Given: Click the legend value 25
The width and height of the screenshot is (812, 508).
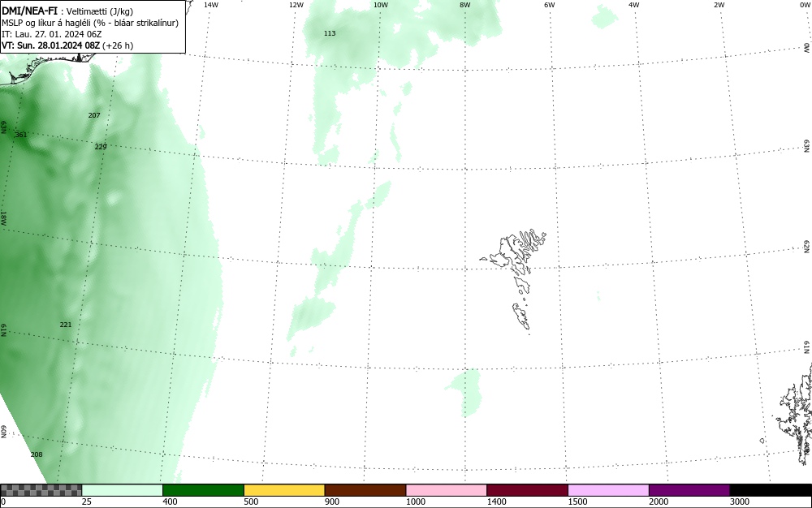Looking at the screenshot, I should [87, 502].
